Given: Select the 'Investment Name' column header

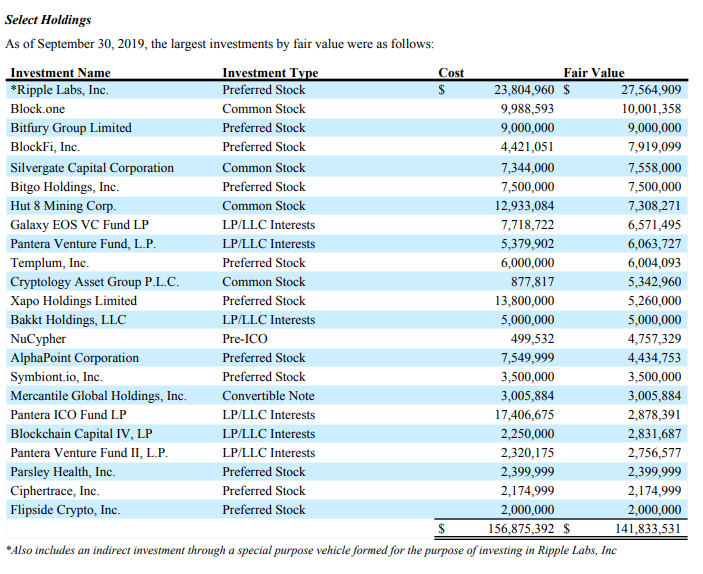Looking at the screenshot, I should (61, 73).
